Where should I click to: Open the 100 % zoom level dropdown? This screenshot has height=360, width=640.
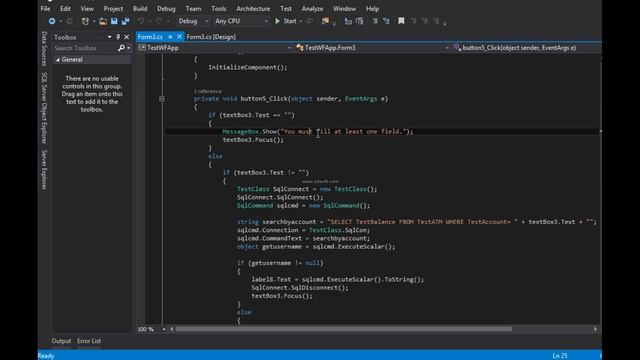[x=164, y=329]
